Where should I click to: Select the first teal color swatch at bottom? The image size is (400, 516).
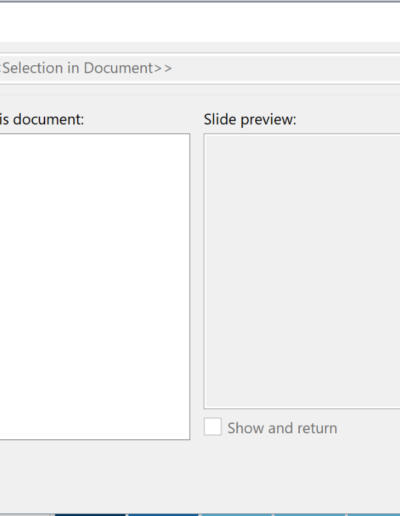pos(237,515)
